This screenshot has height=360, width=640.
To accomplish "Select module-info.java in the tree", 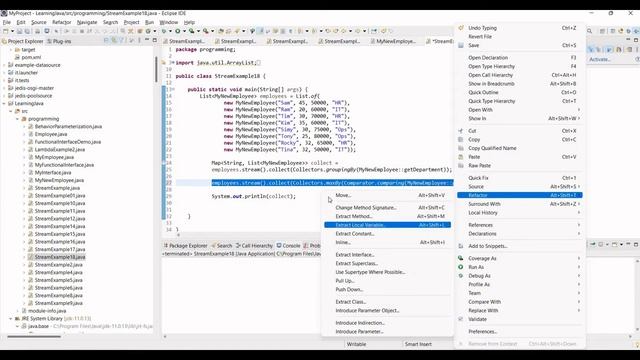I will tap(47, 311).
